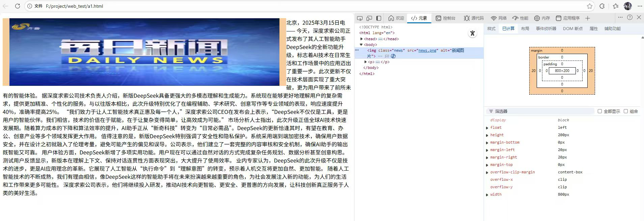Expand the margin-top computed property
Viewport: 644px width, 221px height.
pyautogui.click(x=487, y=165)
